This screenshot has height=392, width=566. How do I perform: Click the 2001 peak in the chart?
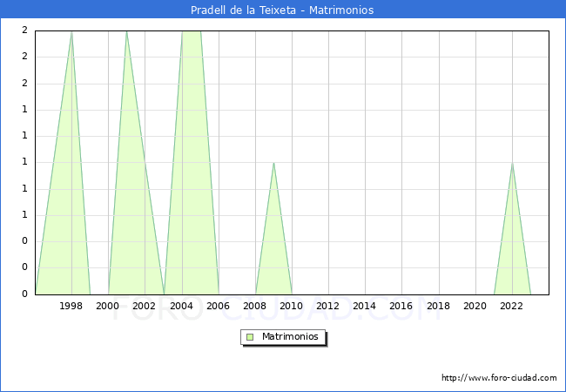pos(126,32)
